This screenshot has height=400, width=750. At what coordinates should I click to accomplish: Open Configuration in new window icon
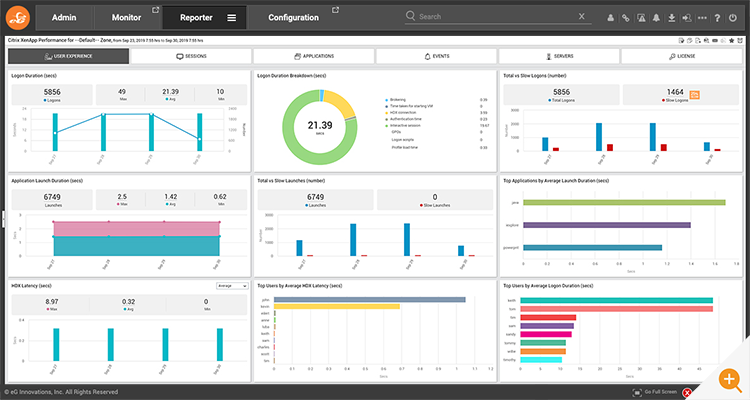click(x=335, y=10)
